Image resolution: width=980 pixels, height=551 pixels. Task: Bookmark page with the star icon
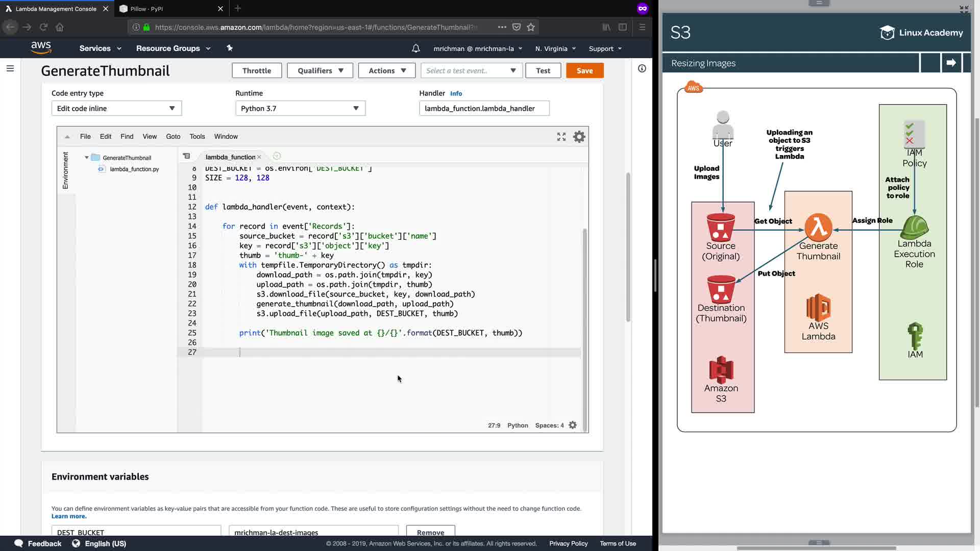[x=531, y=27]
